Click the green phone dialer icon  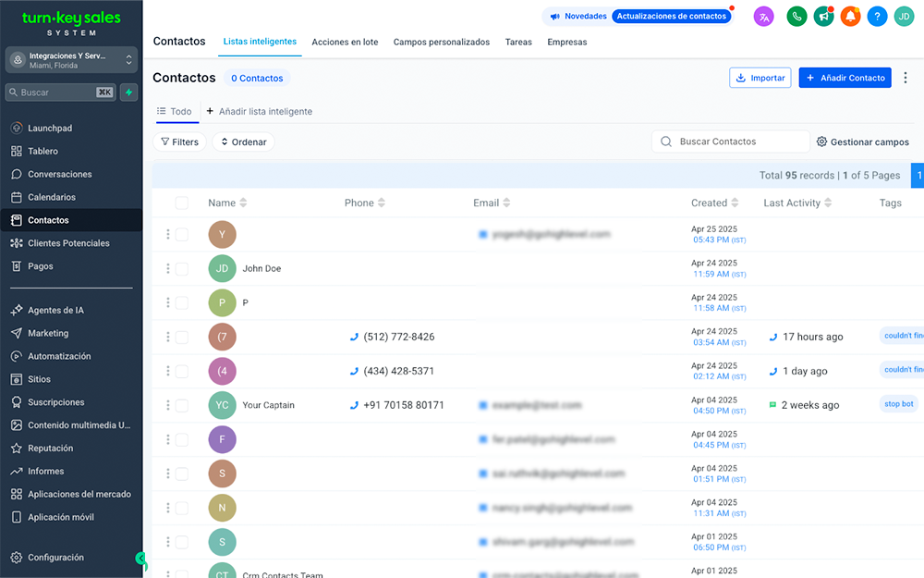(x=796, y=17)
